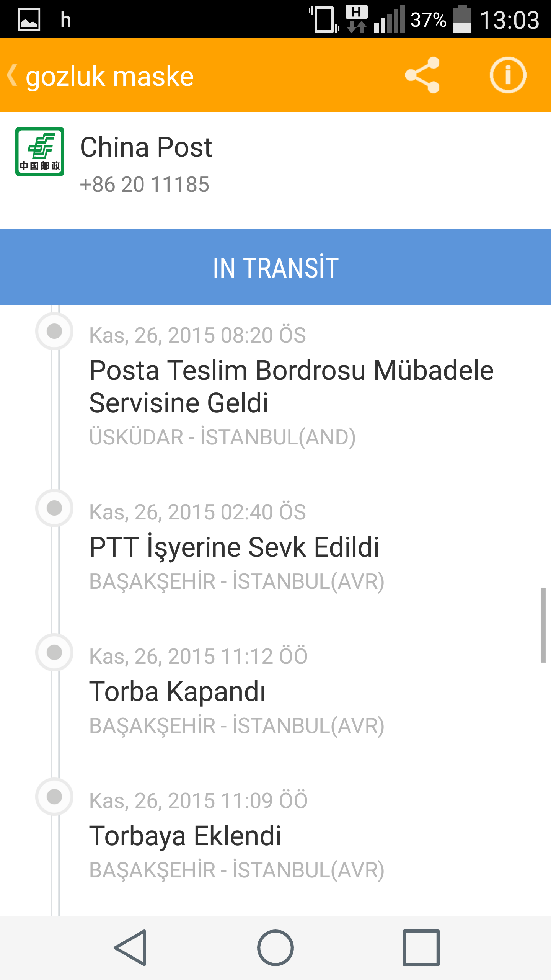
Task: Select the timeline dot for 02:40 ÖS event
Action: [54, 508]
